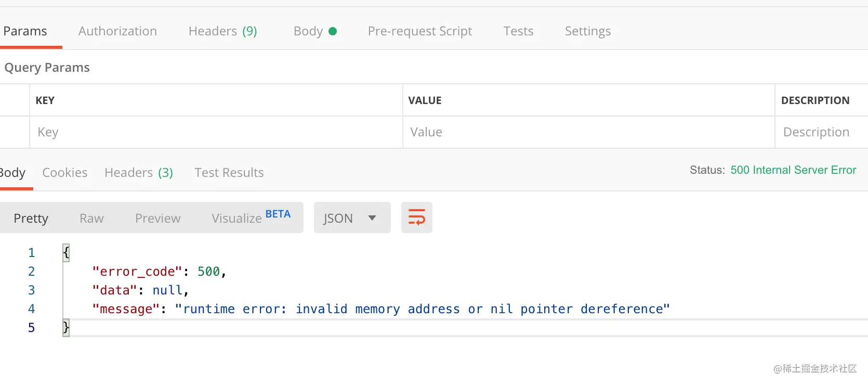
Task: Open the JSON format dropdown
Action: tap(352, 217)
